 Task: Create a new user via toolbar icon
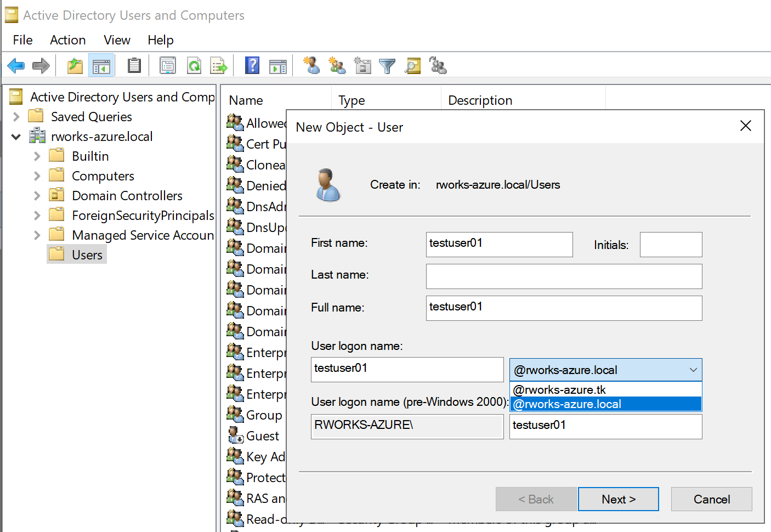pyautogui.click(x=311, y=66)
